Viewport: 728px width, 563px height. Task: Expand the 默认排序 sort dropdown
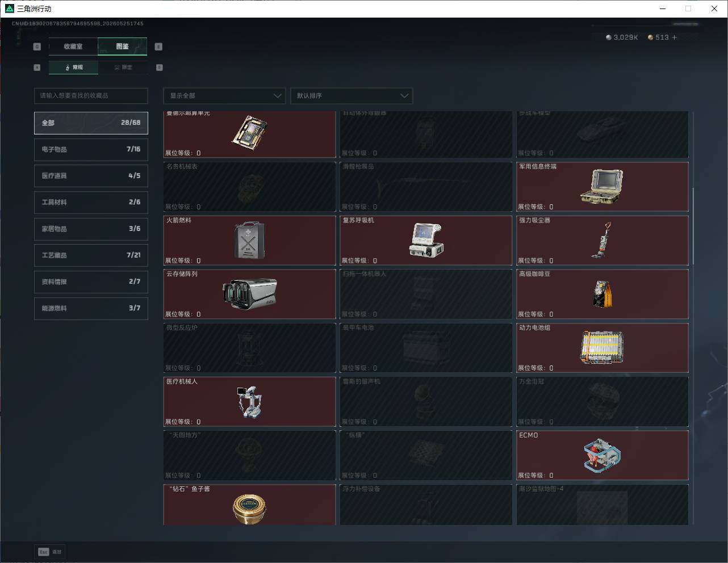(x=351, y=95)
